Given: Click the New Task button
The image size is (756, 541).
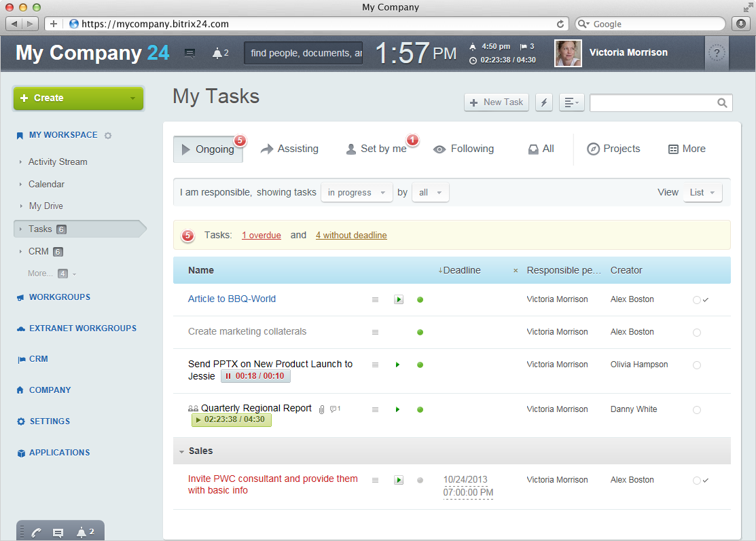Looking at the screenshot, I should [x=497, y=102].
